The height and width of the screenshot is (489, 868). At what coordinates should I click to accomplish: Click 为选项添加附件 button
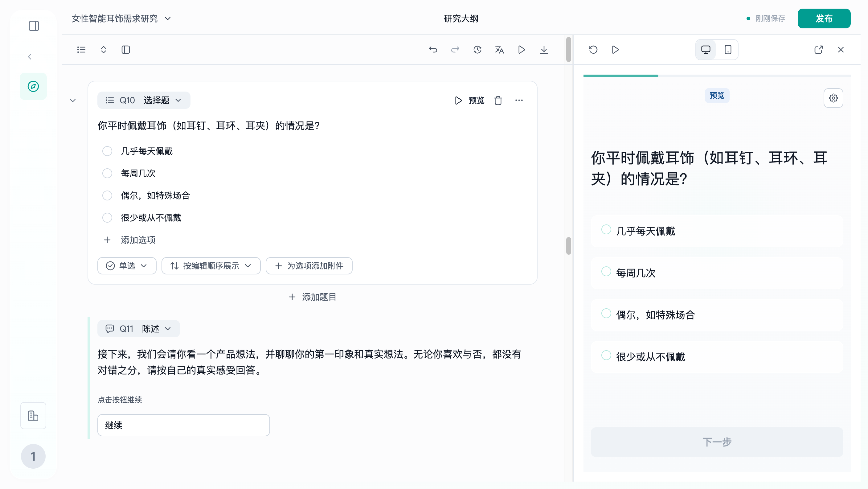[309, 266]
